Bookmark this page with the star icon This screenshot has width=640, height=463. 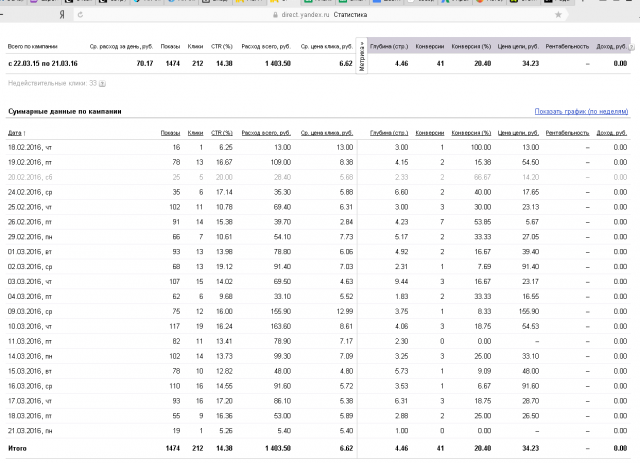[x=558, y=16]
